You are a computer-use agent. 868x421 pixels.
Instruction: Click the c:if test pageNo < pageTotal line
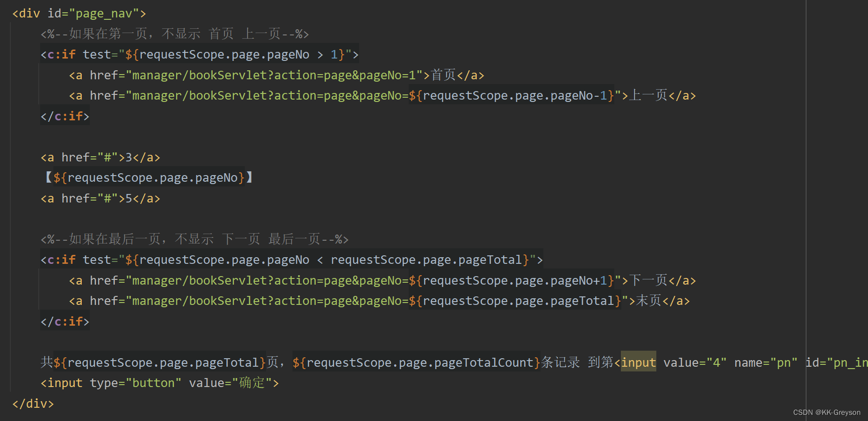pos(292,260)
